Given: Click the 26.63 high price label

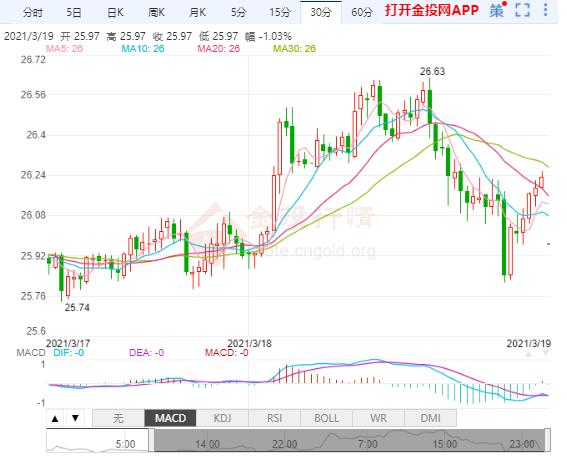Looking at the screenshot, I should click(432, 72).
